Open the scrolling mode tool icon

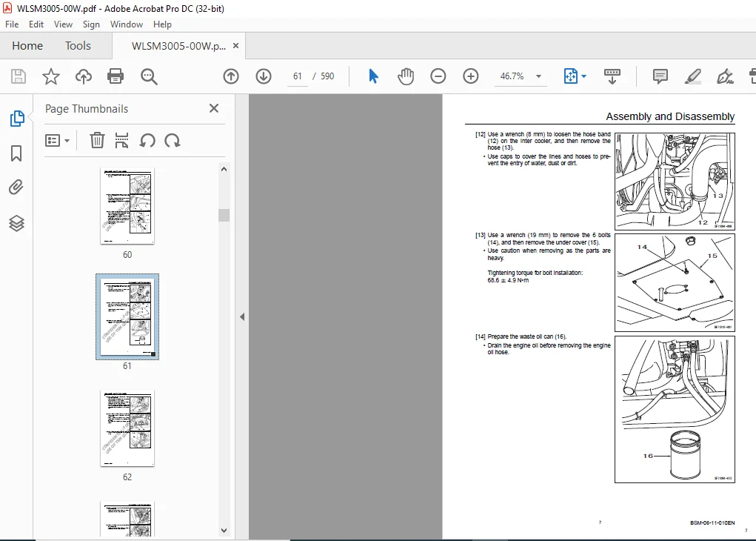point(612,76)
